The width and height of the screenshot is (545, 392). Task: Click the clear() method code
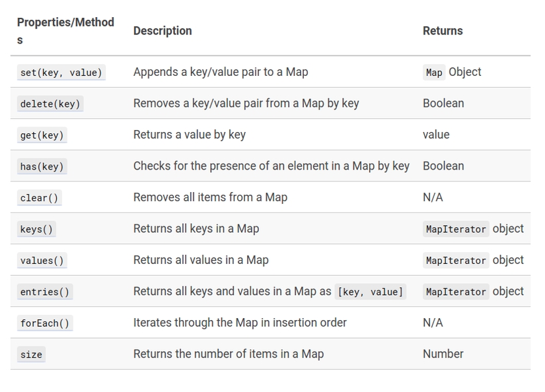point(40,198)
